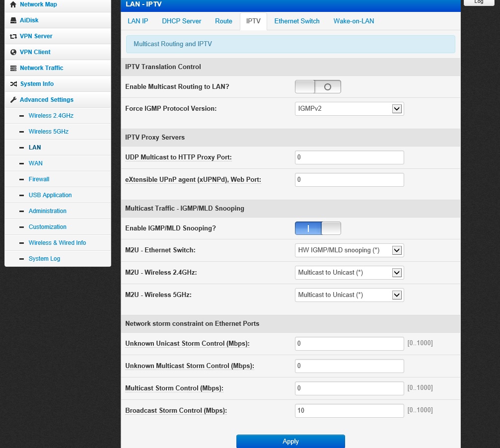Image resolution: width=500 pixels, height=448 pixels.
Task: Open the Ethernet Switch tab
Action: 297,21
